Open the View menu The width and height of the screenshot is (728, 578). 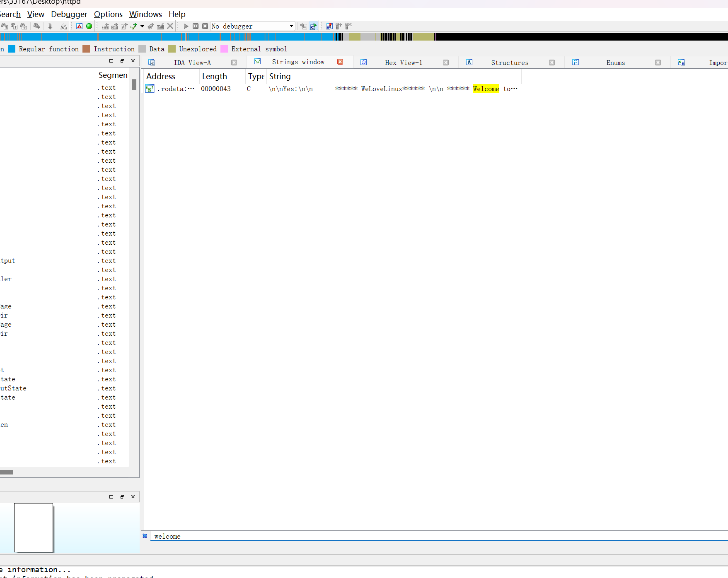[x=36, y=14]
